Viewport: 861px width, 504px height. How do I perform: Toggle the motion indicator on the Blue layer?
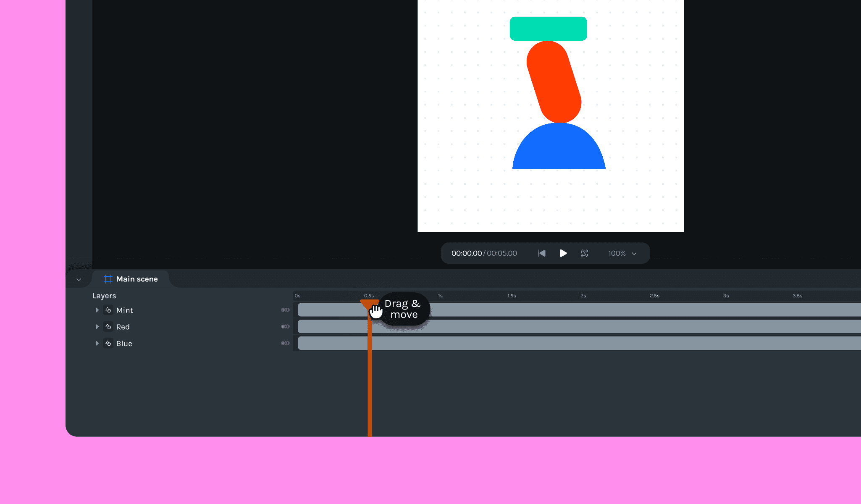[286, 343]
